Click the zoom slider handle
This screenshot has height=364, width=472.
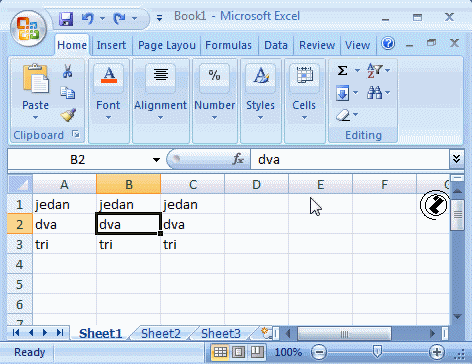(x=377, y=351)
